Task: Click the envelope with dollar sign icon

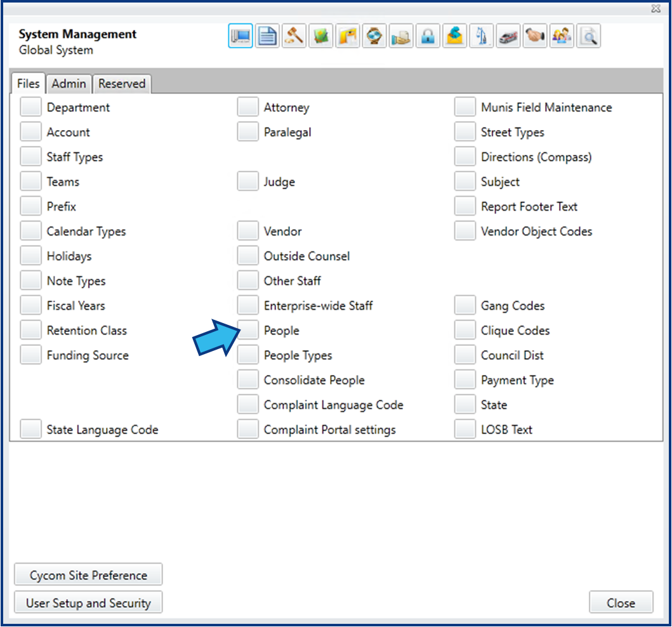Action: (x=455, y=36)
